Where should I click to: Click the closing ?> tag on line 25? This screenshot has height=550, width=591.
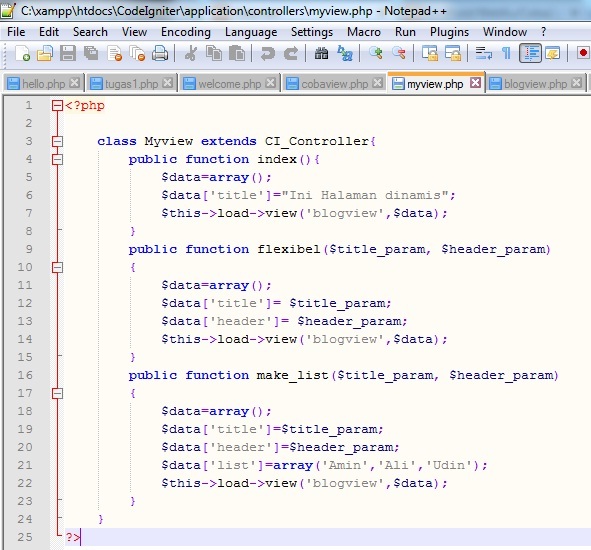click(x=72, y=537)
